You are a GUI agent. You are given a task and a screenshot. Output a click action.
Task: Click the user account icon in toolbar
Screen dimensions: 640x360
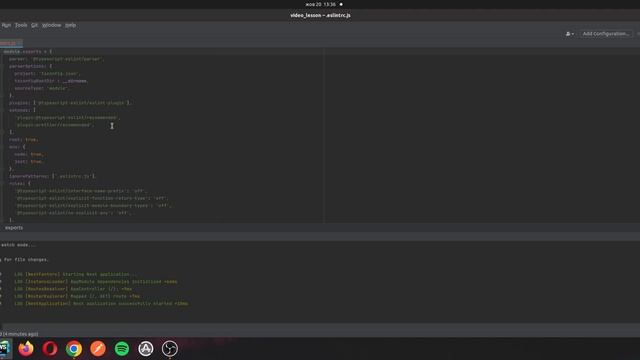click(569, 34)
